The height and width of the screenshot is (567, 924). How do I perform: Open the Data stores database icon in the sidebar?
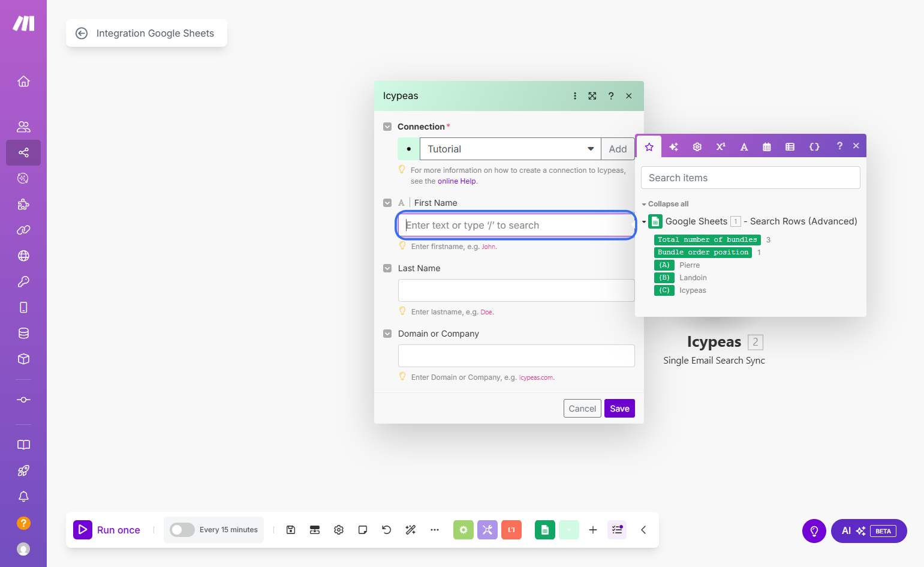[x=23, y=333]
